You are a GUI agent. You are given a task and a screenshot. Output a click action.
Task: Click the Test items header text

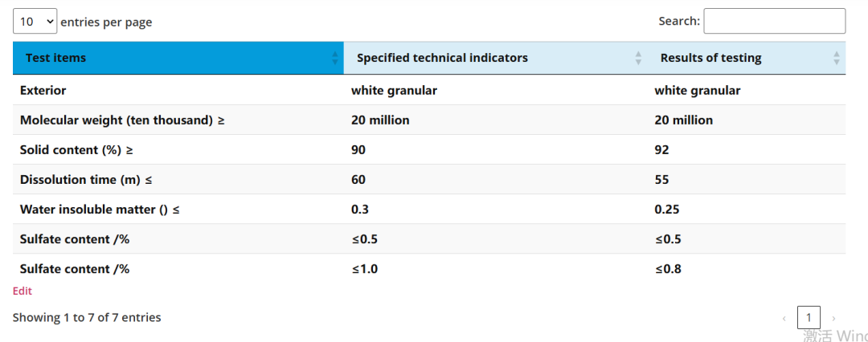coord(56,58)
